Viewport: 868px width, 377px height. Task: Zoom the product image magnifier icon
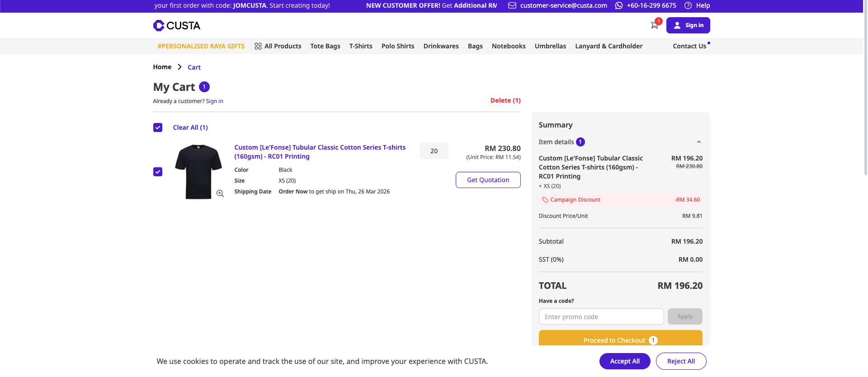point(220,193)
